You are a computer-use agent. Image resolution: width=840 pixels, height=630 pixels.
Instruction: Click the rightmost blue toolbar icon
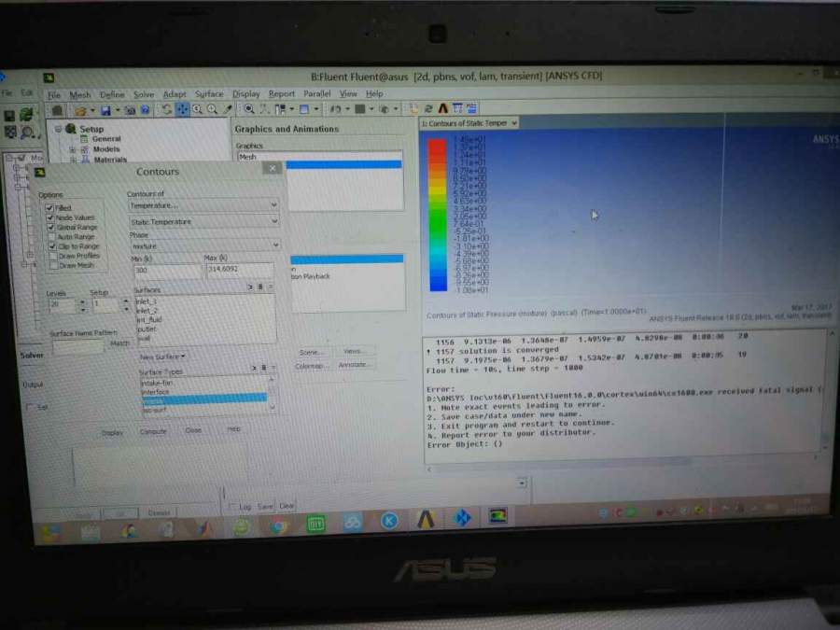coord(472,109)
